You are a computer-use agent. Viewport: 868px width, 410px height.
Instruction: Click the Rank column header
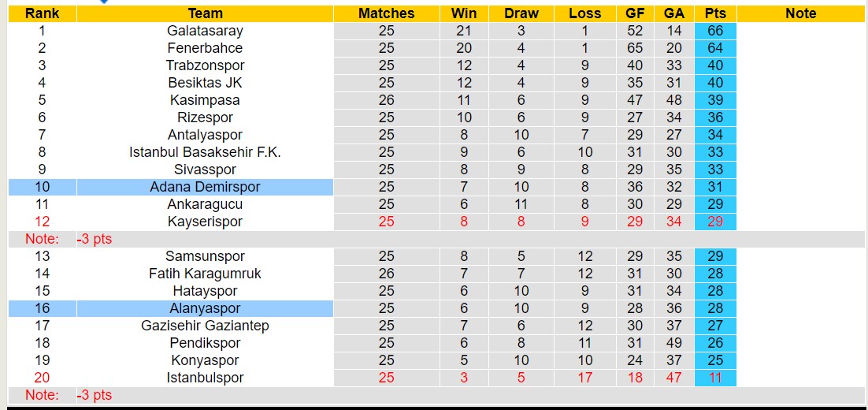(42, 13)
